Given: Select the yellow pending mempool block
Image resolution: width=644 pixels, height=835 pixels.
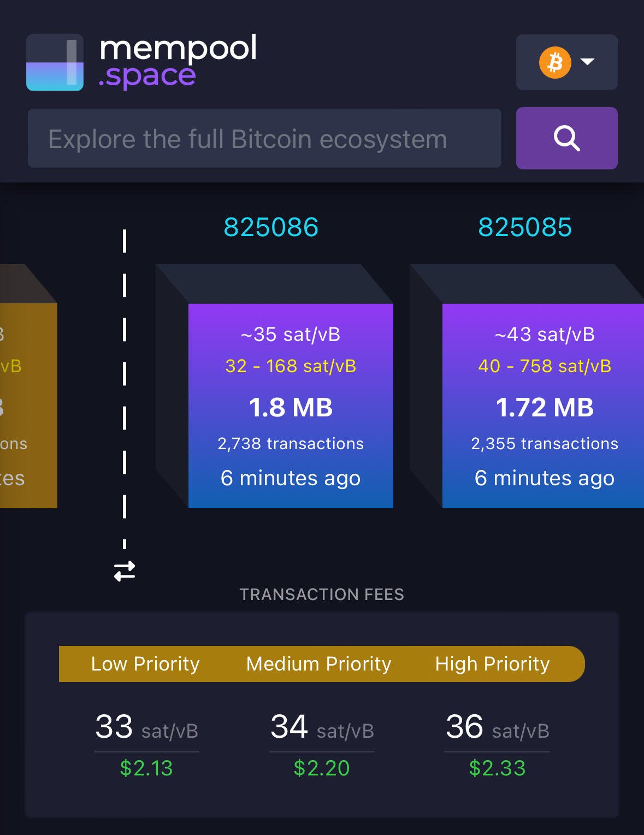Looking at the screenshot, I should (x=28, y=406).
